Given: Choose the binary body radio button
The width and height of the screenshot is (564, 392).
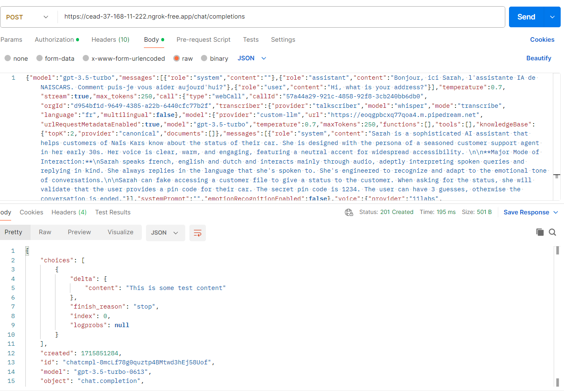Looking at the screenshot, I should click(x=204, y=58).
